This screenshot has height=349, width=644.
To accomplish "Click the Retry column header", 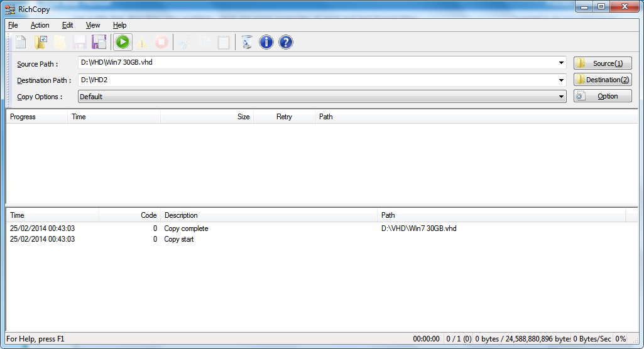I will (x=284, y=117).
